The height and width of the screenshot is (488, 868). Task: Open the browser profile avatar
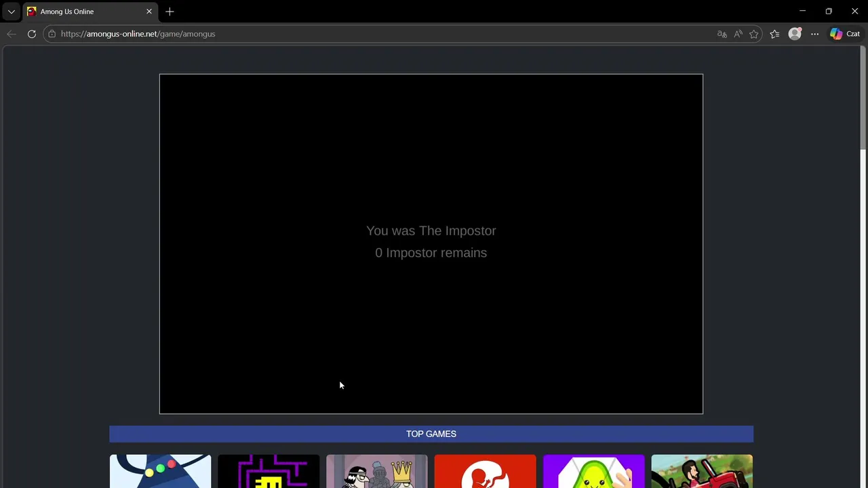pyautogui.click(x=795, y=34)
